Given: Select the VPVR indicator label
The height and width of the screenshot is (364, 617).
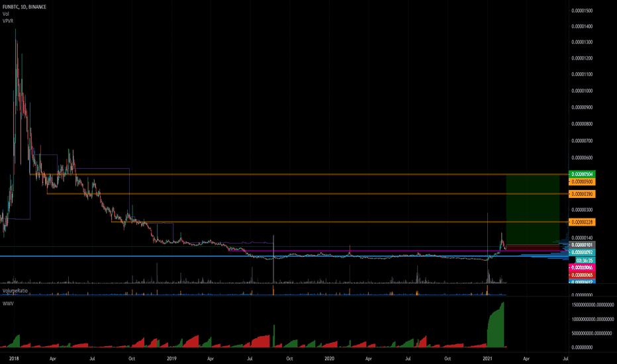Looking at the screenshot, I should [x=8, y=21].
